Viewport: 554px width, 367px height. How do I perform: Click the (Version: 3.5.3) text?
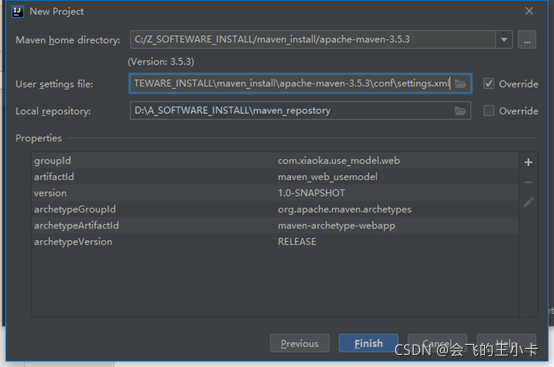tap(161, 62)
